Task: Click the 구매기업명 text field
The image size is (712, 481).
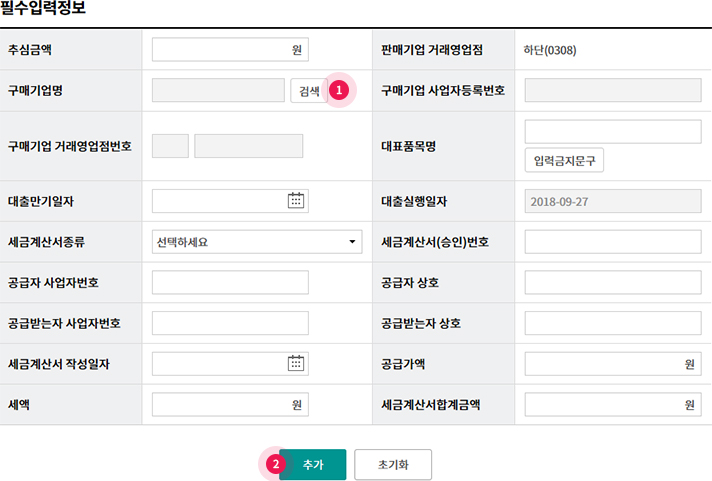Action: 218,91
